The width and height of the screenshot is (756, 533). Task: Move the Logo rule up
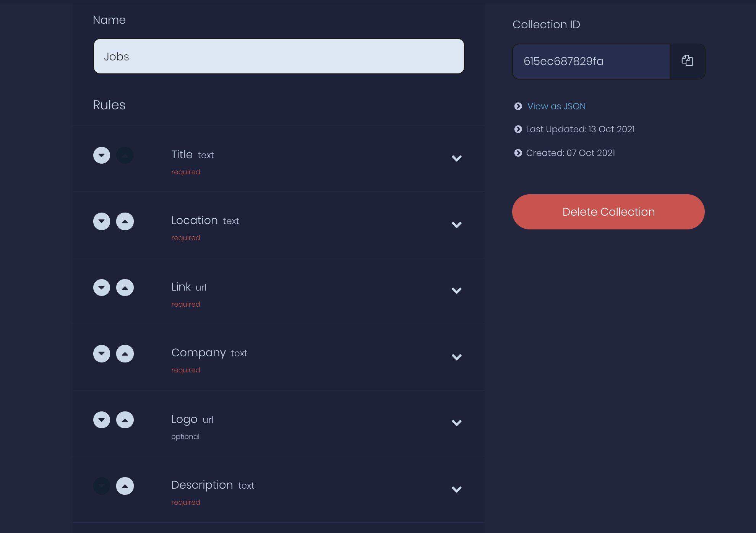[125, 420]
